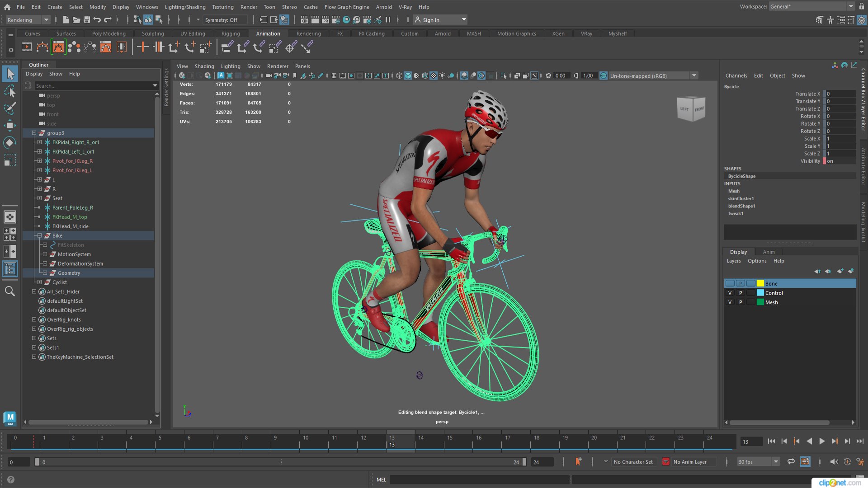The height and width of the screenshot is (488, 868).
Task: Click the Play forwards button
Action: 822,441
